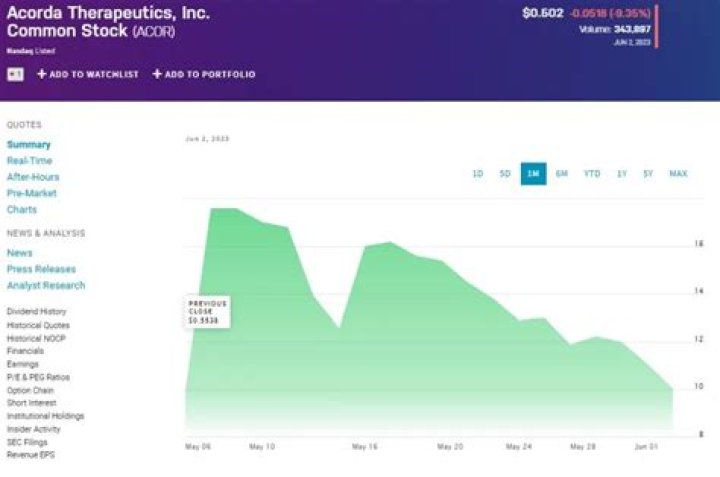The height and width of the screenshot is (477, 720).
Task: View Press Releases for ACOR
Action: click(41, 269)
